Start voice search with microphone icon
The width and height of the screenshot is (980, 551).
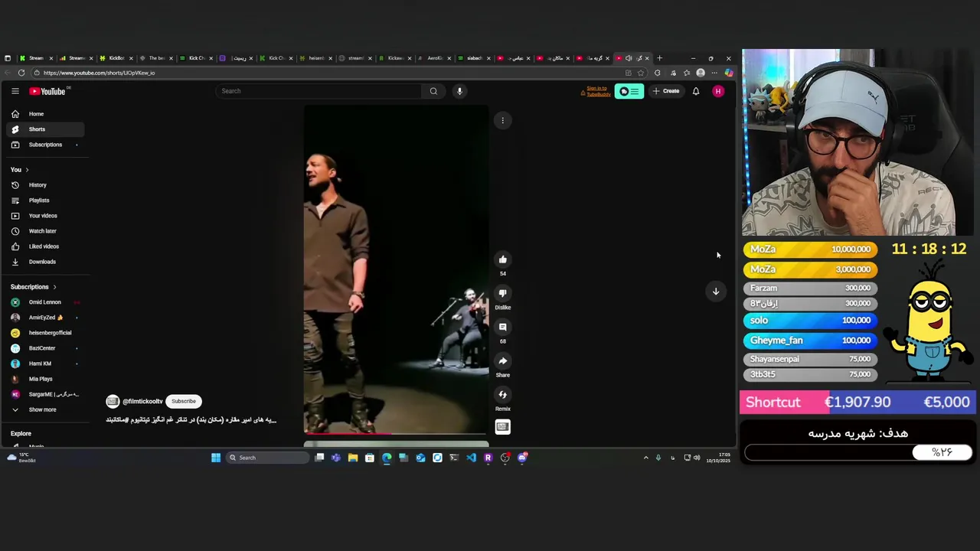pos(459,91)
